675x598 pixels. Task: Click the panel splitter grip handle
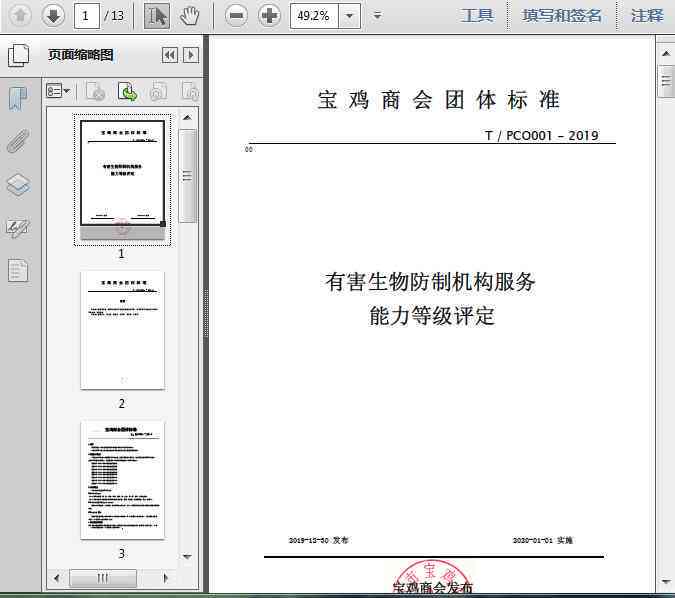click(x=206, y=313)
